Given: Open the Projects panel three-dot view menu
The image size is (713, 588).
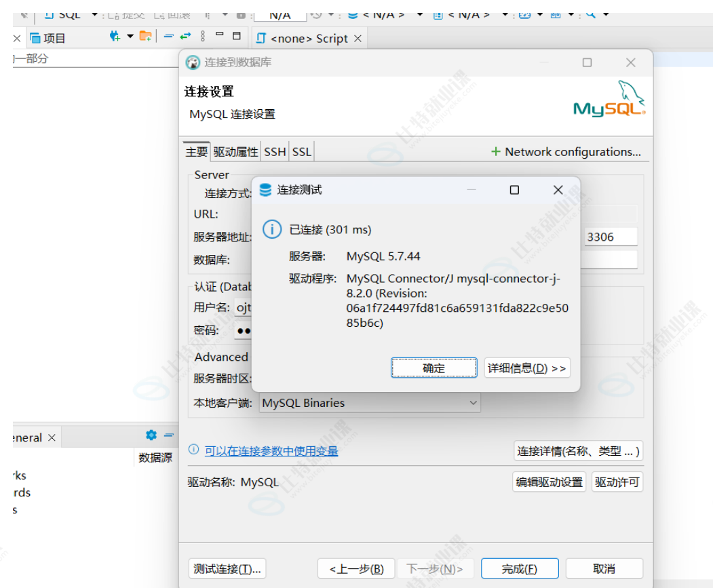Looking at the screenshot, I should click(203, 37).
